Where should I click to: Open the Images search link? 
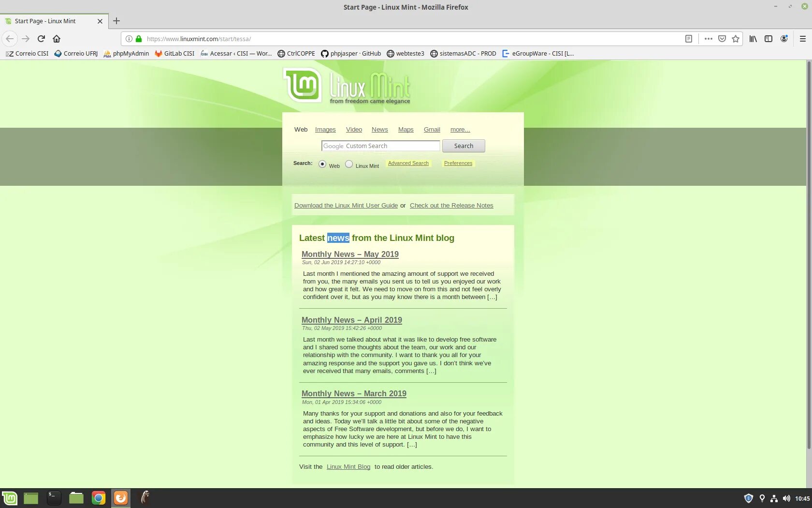(325, 130)
